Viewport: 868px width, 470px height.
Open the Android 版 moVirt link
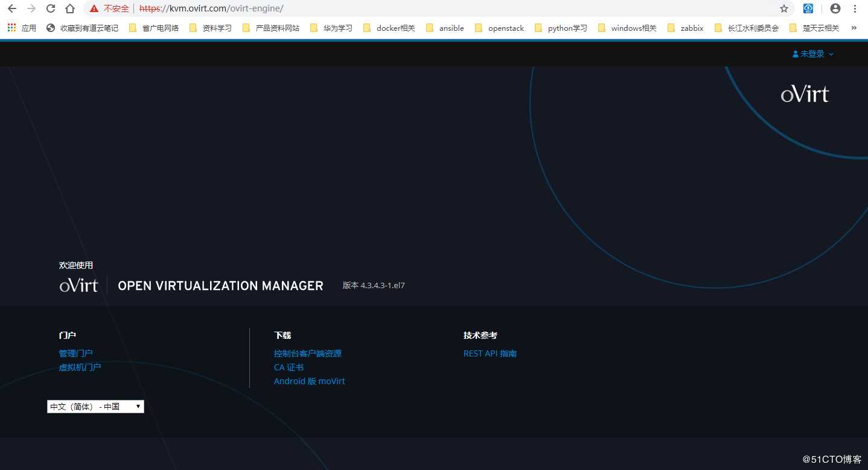[309, 381]
